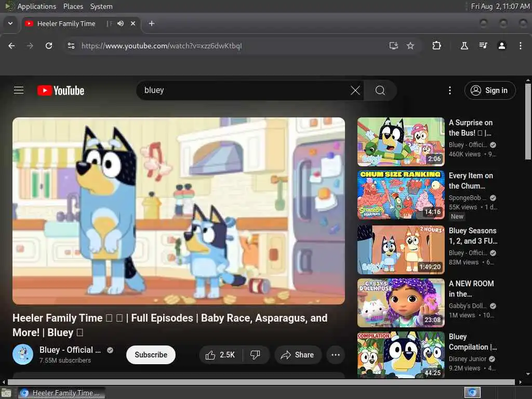Viewport: 532px width, 399px height.
Task: Subscribe to Bluey - Official channel
Action: pyautogui.click(x=151, y=355)
